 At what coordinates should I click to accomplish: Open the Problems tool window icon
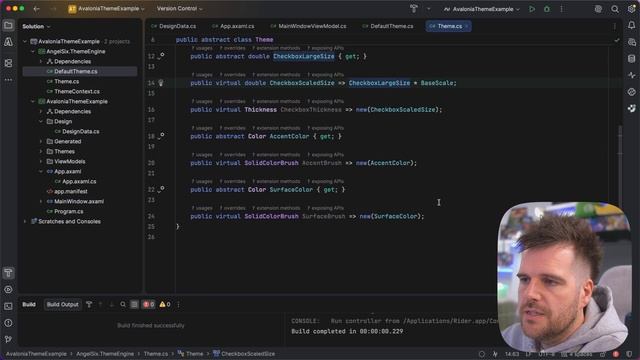8,323
